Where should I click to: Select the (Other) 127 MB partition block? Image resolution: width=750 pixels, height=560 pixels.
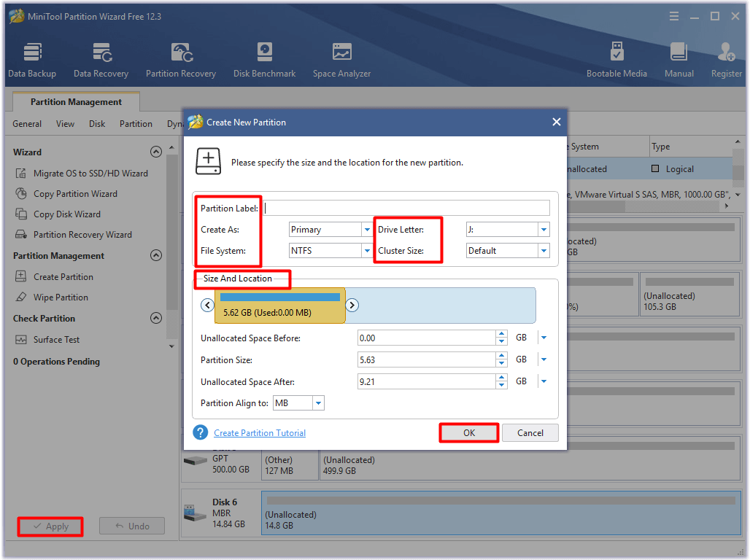[290, 464]
